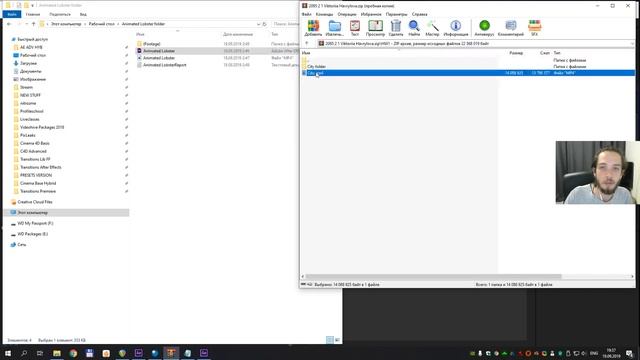
Task: Switch to Вид ribbon tab in Explorer
Action: pos(83,14)
